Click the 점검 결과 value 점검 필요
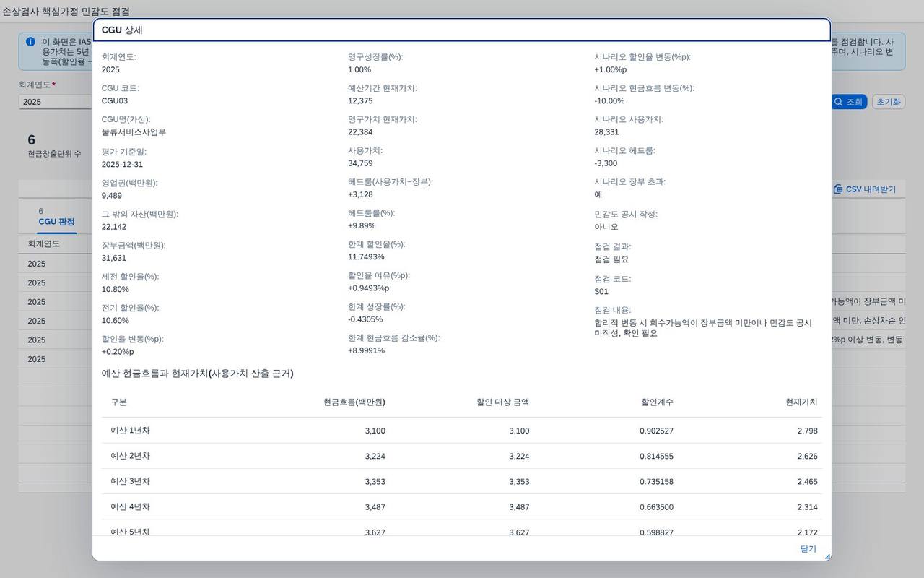This screenshot has width=924, height=578. pos(611,259)
